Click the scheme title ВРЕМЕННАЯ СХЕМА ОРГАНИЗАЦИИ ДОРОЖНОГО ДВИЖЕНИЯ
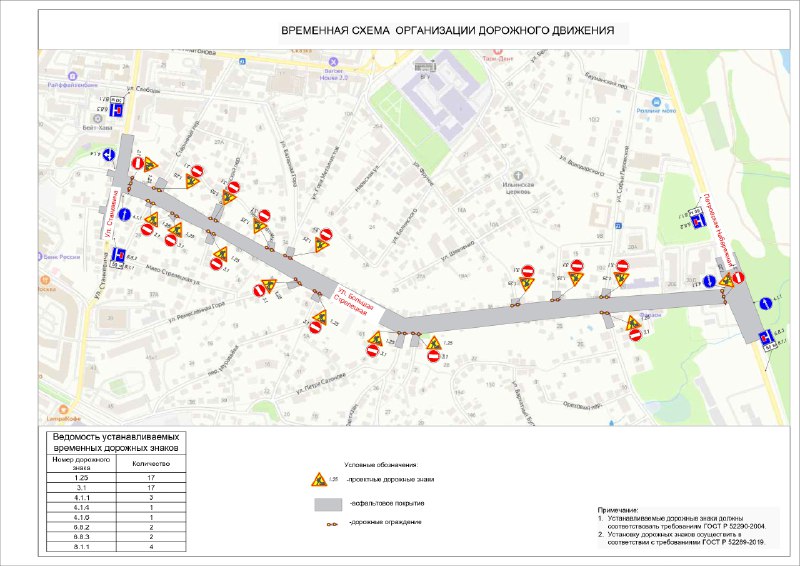800x566 pixels. pyautogui.click(x=447, y=31)
